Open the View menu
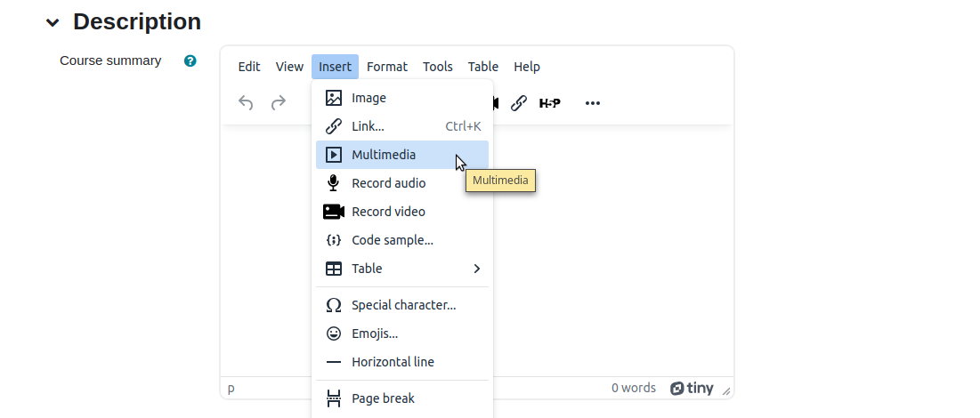The height and width of the screenshot is (418, 980). 289,67
